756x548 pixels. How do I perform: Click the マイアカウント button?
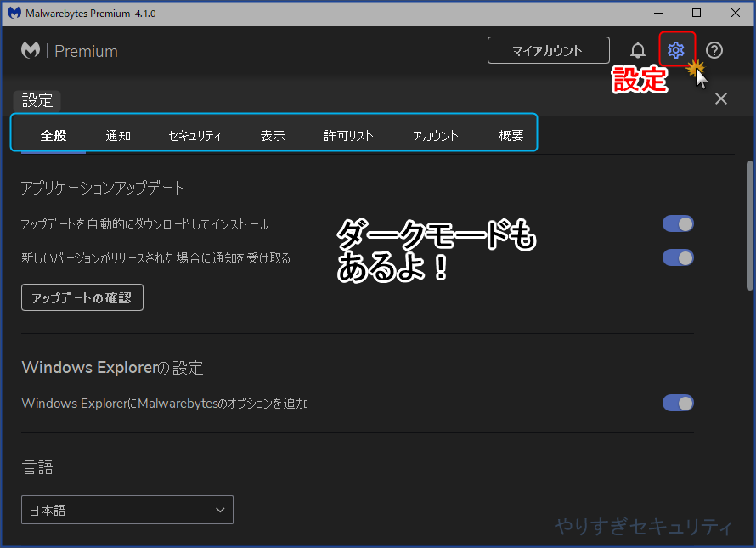click(548, 50)
